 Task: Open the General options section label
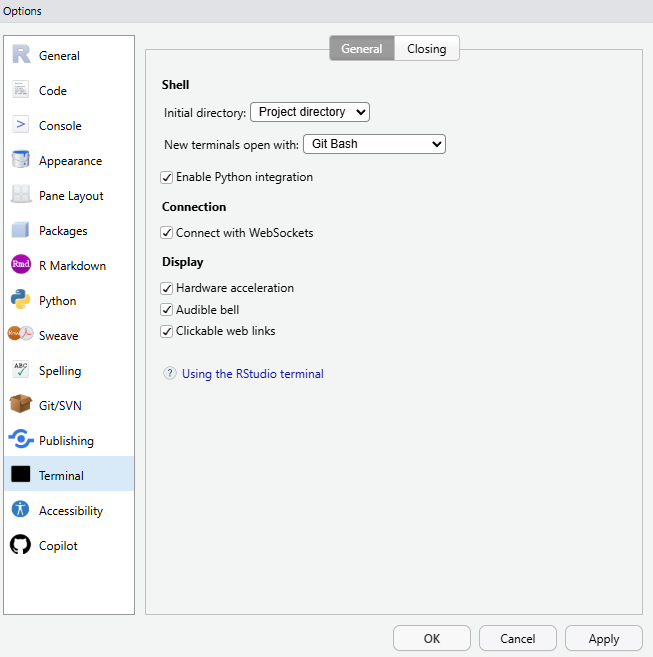[x=59, y=56]
